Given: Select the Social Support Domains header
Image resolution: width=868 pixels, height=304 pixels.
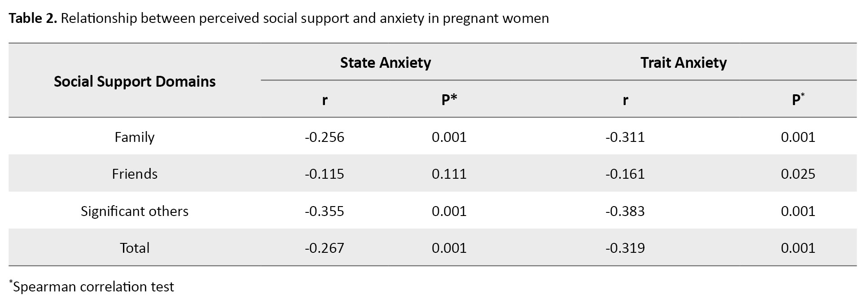Looking at the screenshot, I should coord(135,81).
